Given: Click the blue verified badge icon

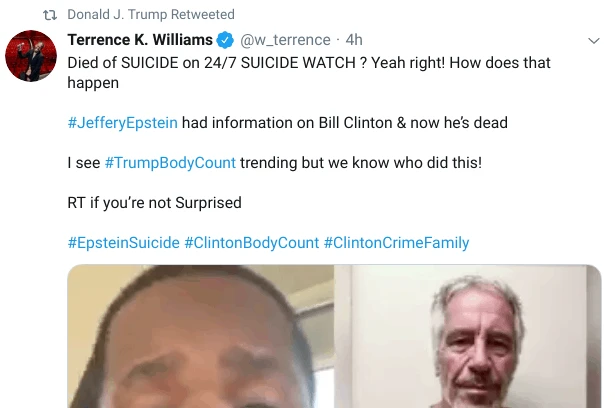Looking at the screenshot, I should [x=226, y=40].
